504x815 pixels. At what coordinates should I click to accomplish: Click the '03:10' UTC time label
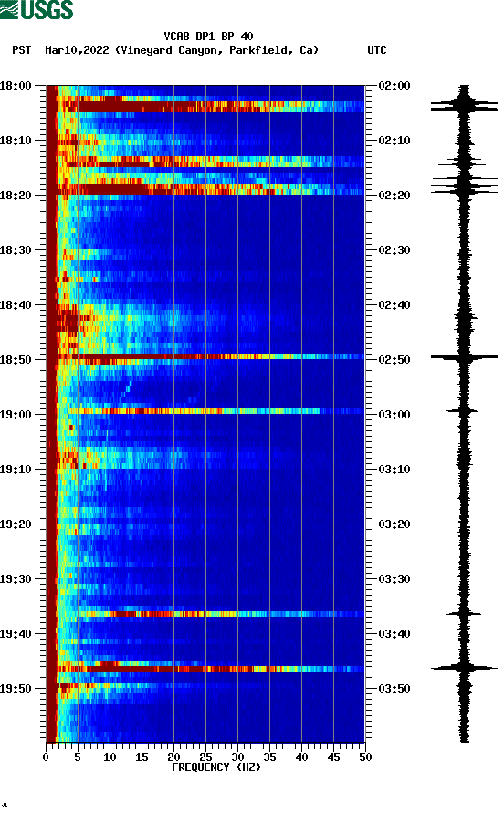pyautogui.click(x=394, y=470)
